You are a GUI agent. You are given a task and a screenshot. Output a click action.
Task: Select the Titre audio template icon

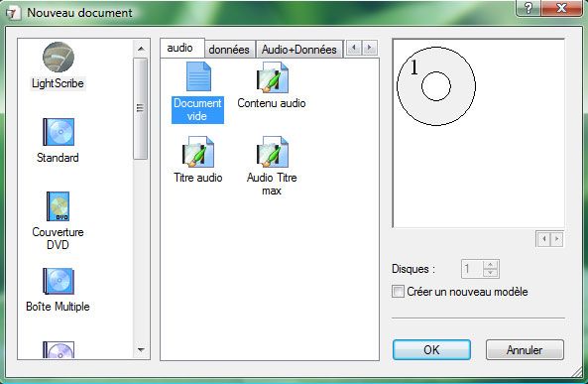pos(198,152)
